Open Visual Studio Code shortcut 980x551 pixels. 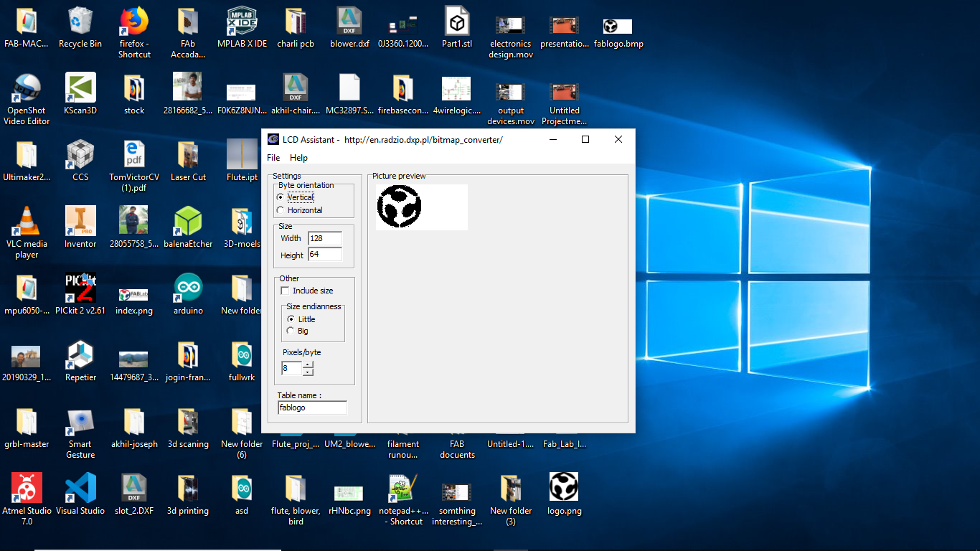(80, 488)
